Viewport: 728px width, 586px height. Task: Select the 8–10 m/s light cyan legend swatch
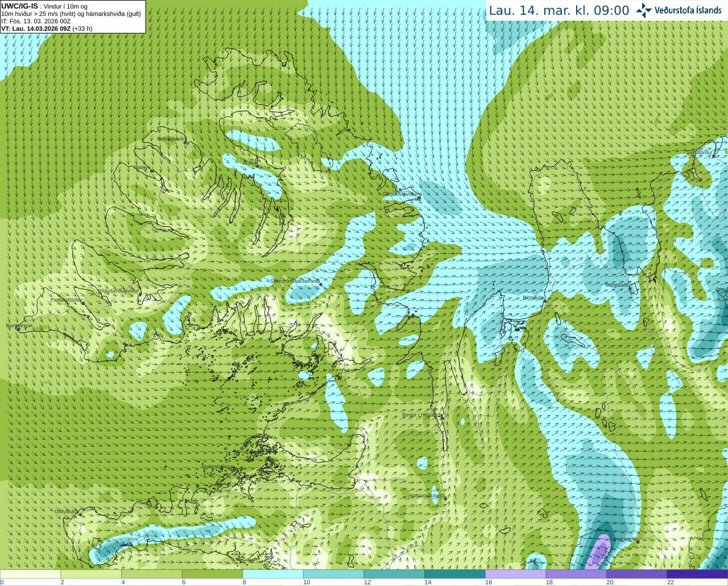tap(273, 574)
